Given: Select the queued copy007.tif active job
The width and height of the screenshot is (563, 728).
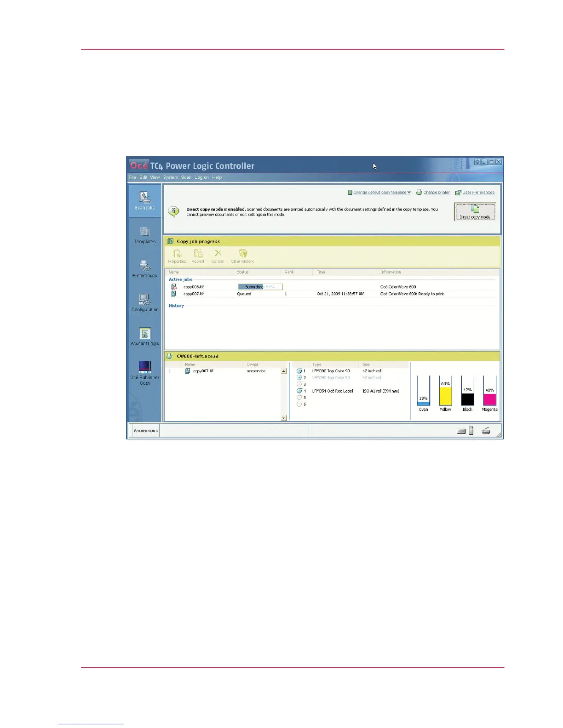Looking at the screenshot, I should [332, 294].
